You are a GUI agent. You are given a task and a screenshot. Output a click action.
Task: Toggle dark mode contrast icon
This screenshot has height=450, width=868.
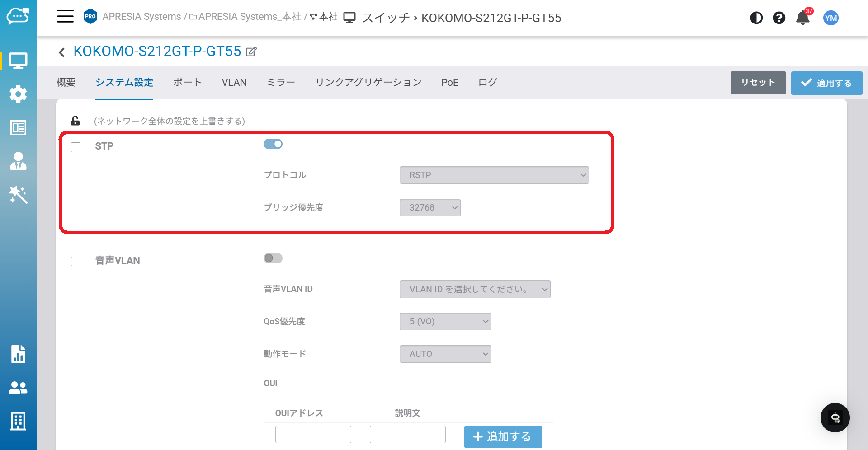point(756,18)
